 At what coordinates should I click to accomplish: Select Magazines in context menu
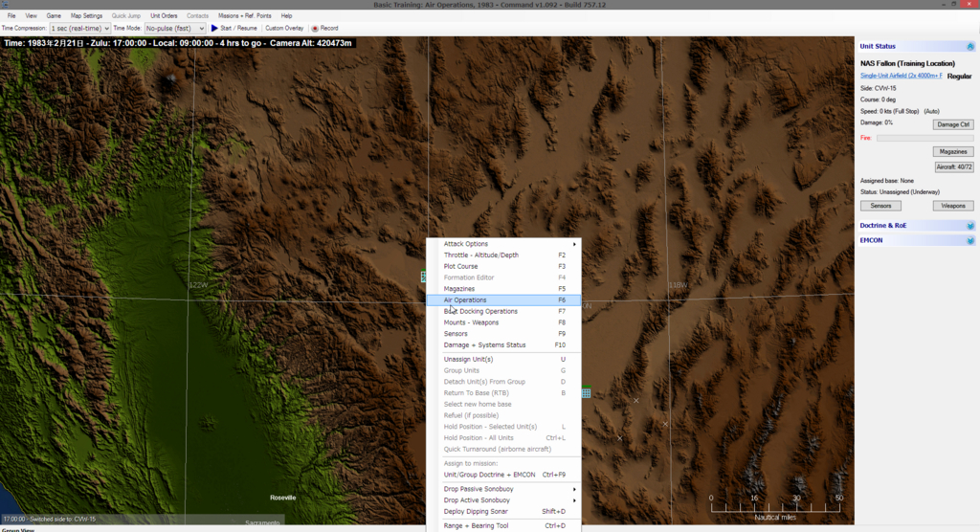[x=503, y=289]
